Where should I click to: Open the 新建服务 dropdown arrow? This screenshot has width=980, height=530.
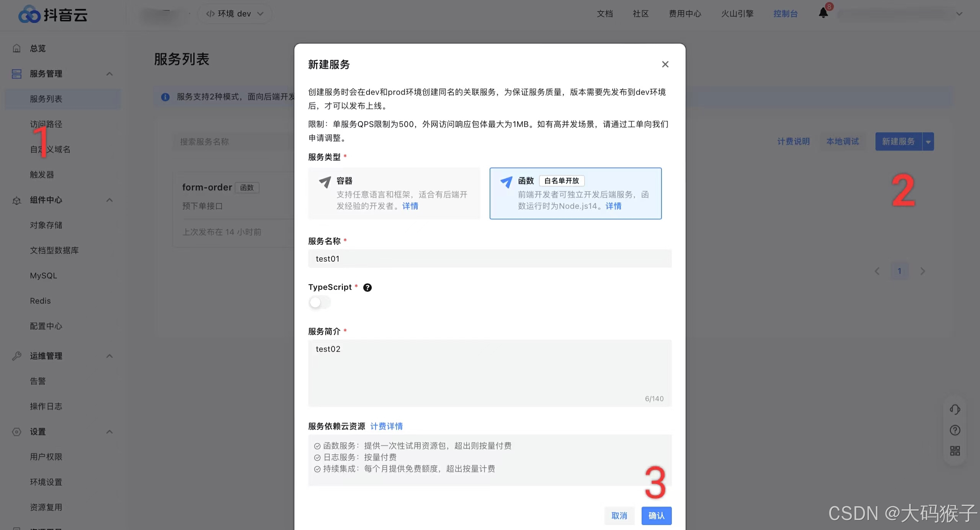pos(928,141)
